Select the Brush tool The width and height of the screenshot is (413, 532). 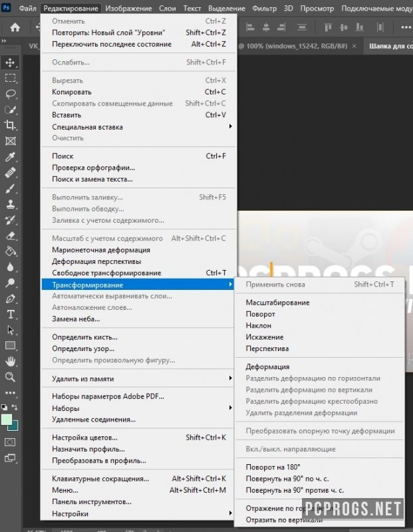pos(10,188)
